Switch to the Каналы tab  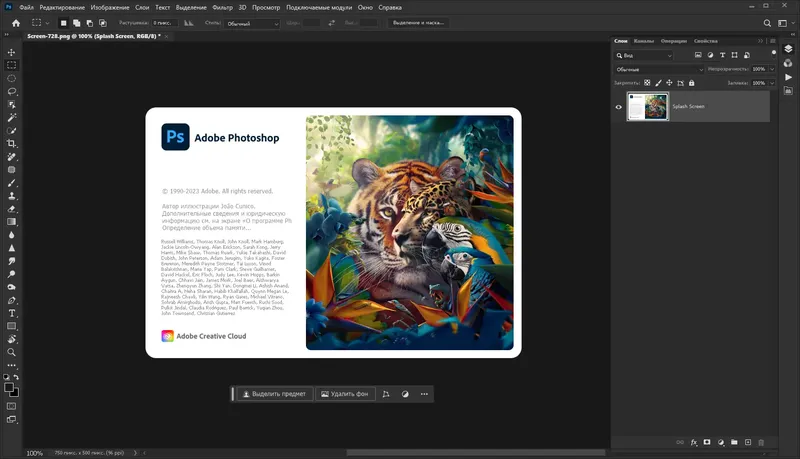pyautogui.click(x=644, y=41)
